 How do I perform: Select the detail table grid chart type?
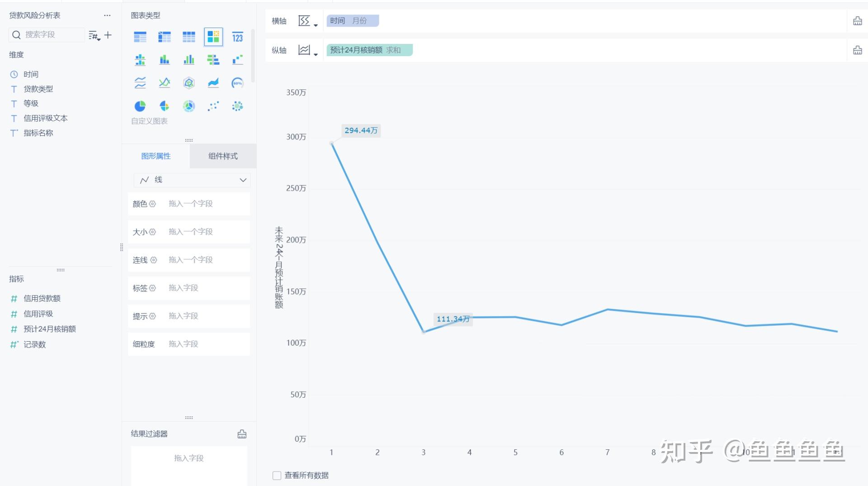click(x=189, y=37)
